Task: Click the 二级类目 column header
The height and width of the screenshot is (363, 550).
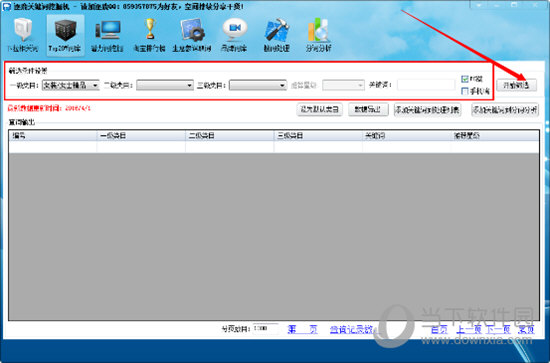Action: (x=229, y=136)
